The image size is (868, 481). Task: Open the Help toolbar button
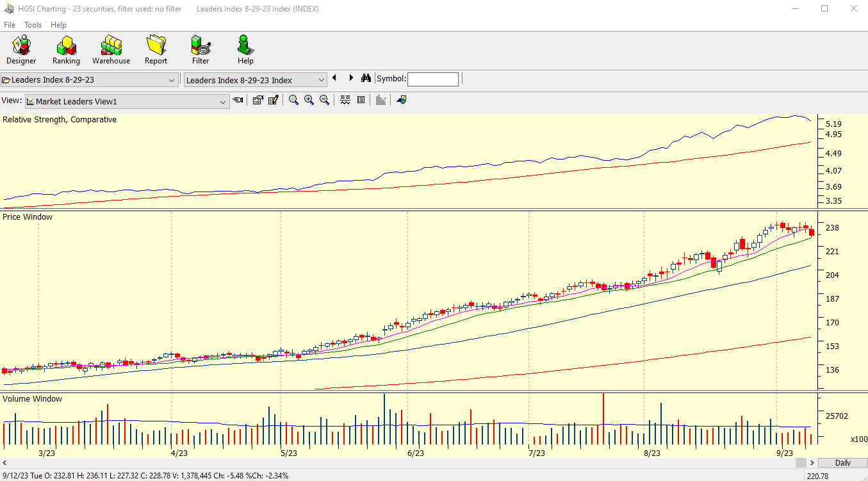coord(245,50)
